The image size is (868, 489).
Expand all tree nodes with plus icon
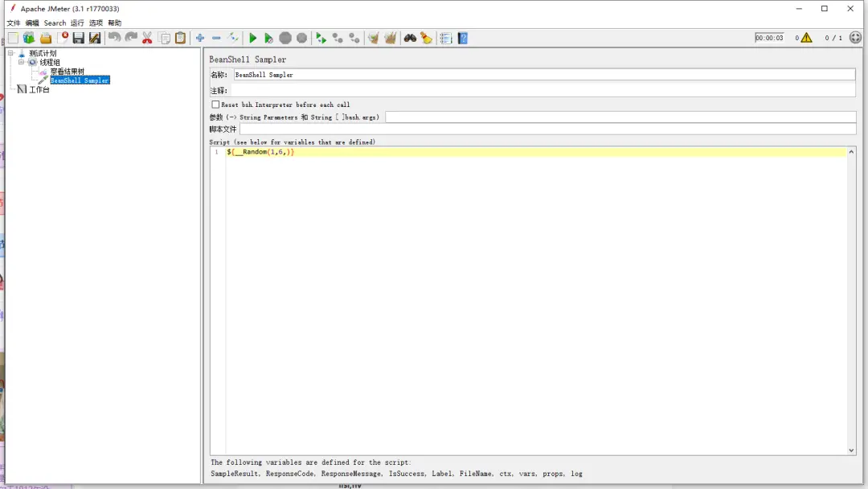click(200, 38)
